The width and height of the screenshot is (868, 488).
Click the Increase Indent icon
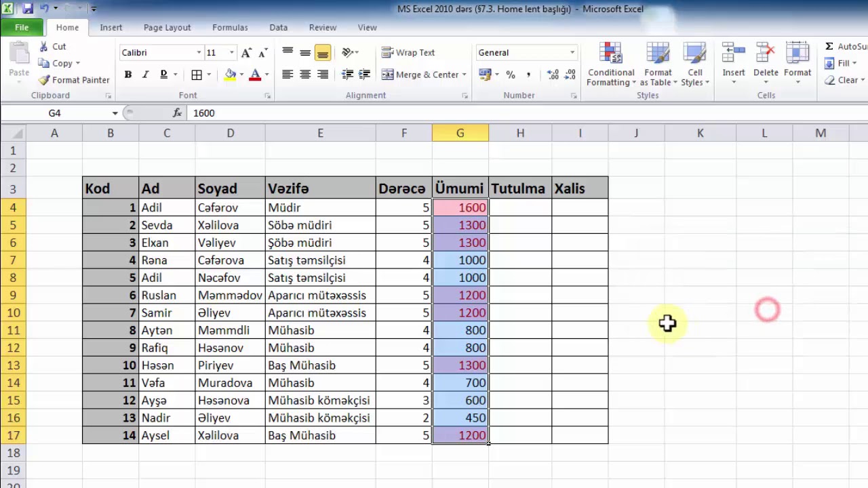364,75
